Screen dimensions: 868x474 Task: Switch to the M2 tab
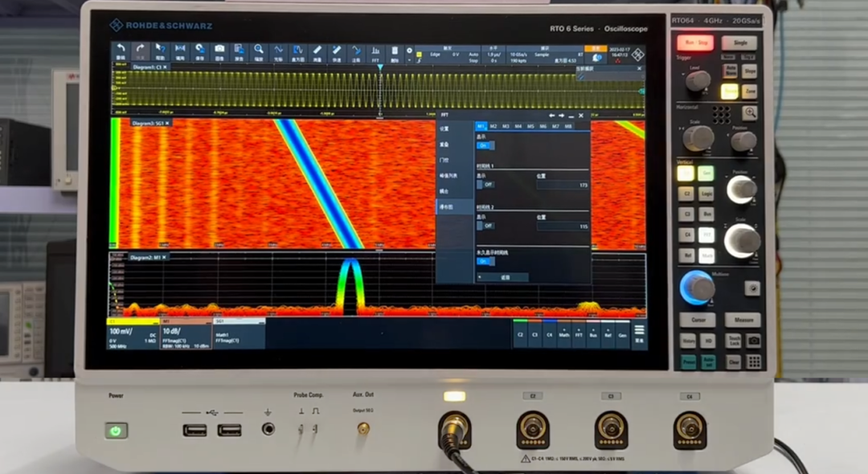tap(493, 126)
